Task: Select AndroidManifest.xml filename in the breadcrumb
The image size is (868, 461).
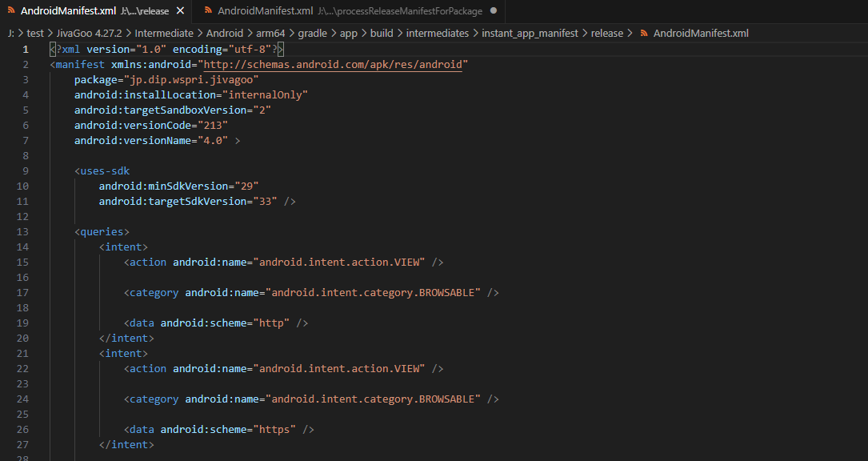Action: click(701, 34)
